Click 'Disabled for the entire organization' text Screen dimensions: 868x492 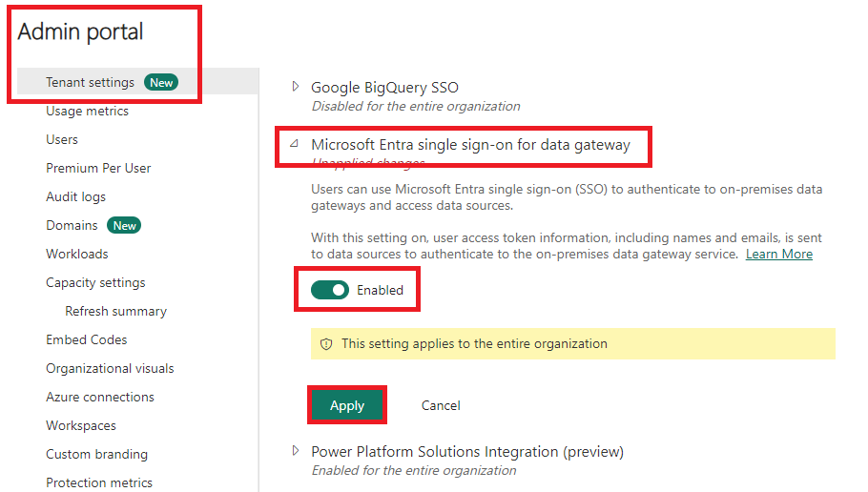(x=416, y=106)
